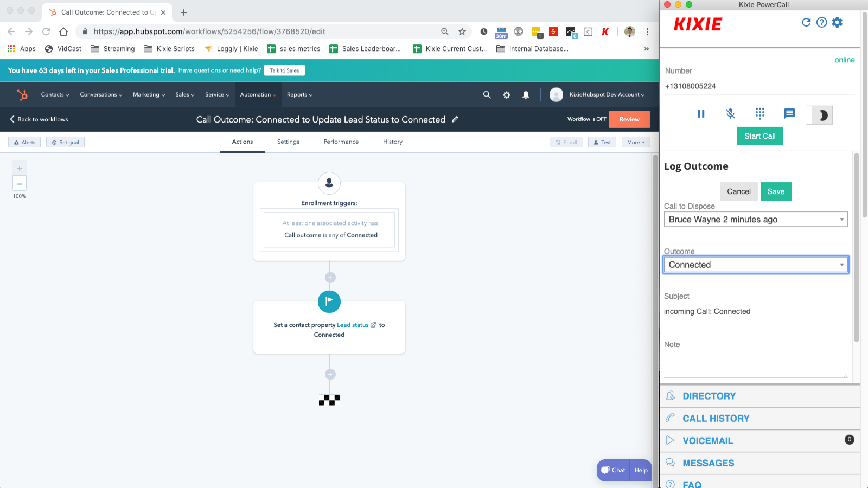Save the call outcome log
Viewport: 868px width, 488px height.
click(776, 191)
